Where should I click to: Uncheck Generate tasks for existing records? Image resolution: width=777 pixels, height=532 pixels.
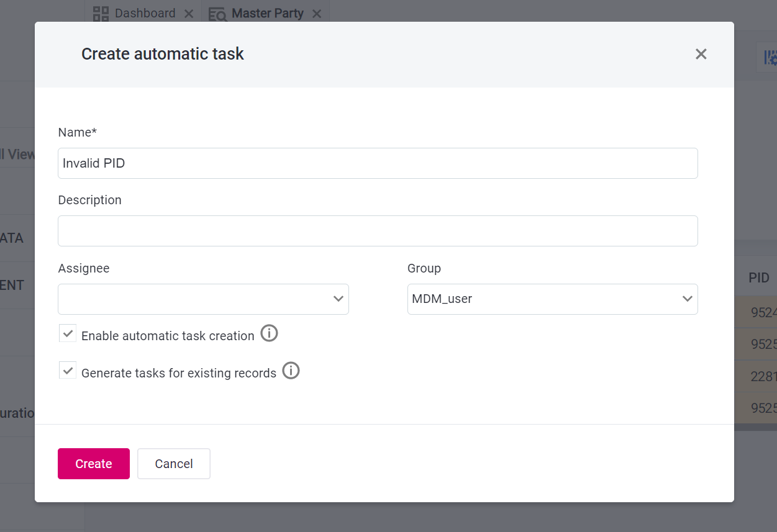(67, 370)
